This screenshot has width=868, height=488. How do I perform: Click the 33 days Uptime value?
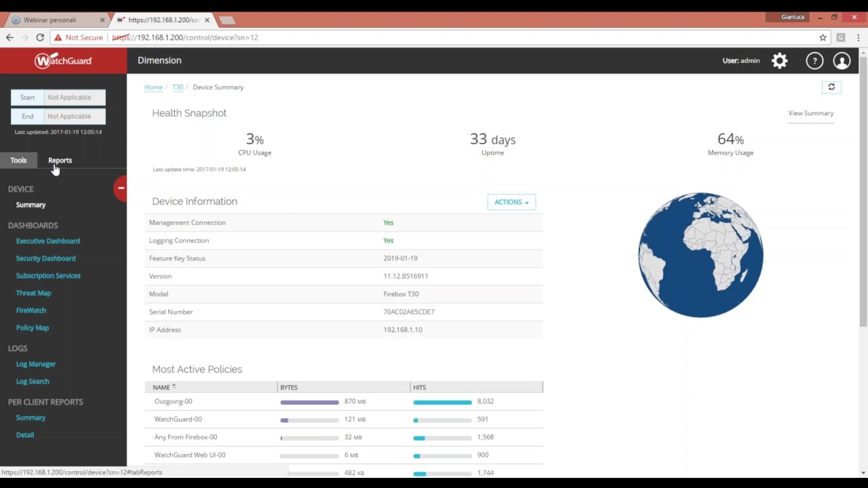tap(492, 139)
